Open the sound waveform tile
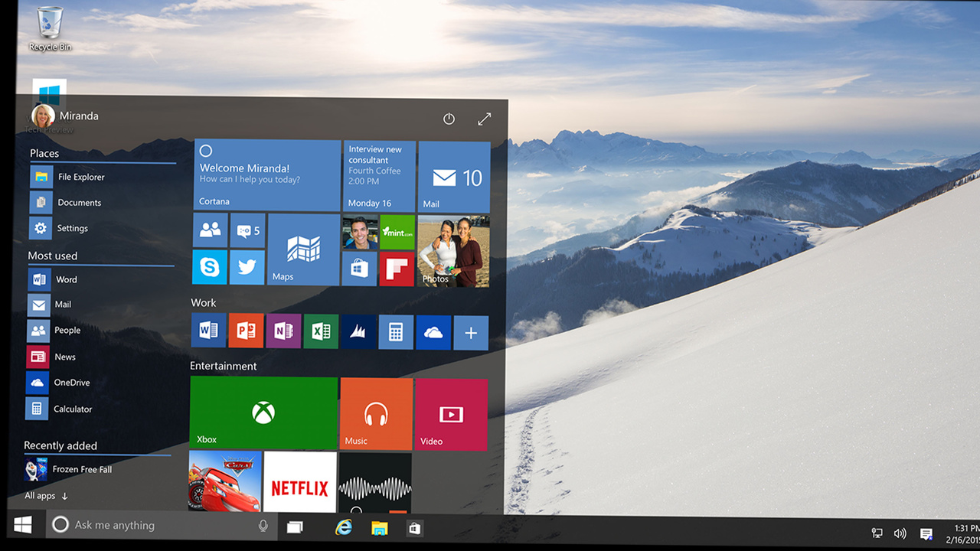Image resolution: width=980 pixels, height=551 pixels. [x=375, y=483]
